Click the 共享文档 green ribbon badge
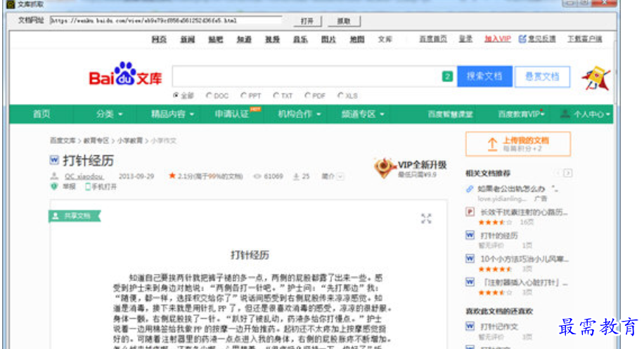644x349 pixels. (72, 216)
